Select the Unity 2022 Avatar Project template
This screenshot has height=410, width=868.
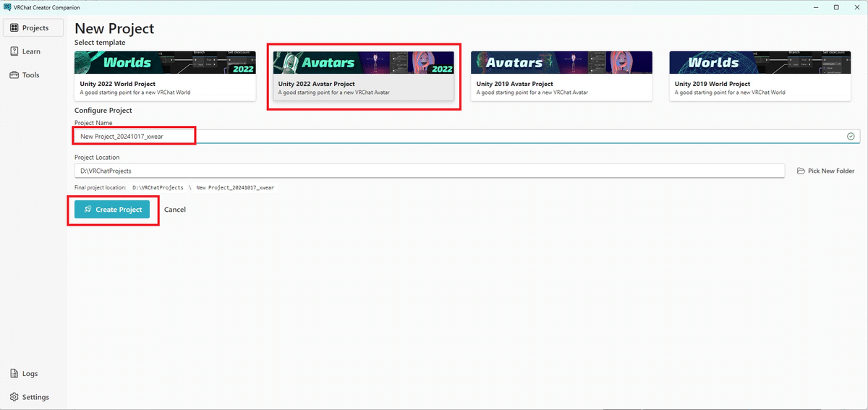364,76
